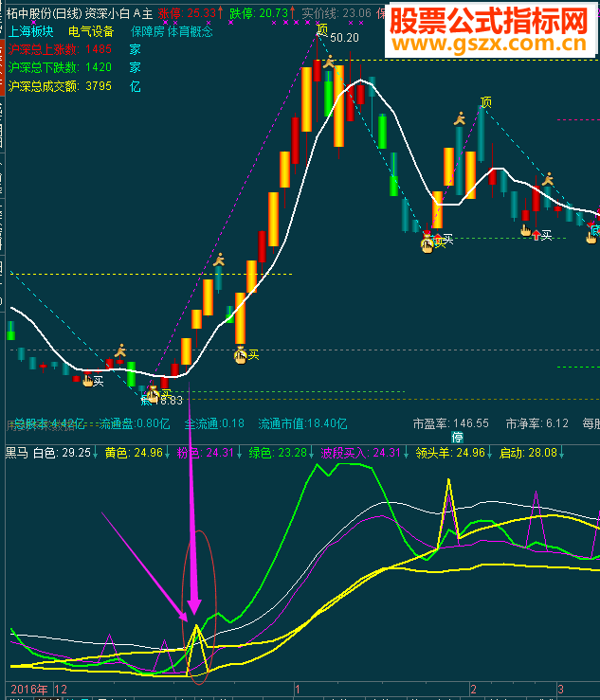This screenshot has width=600, height=700.
Task: Open the 上海板块 sector label
Action: point(31,31)
